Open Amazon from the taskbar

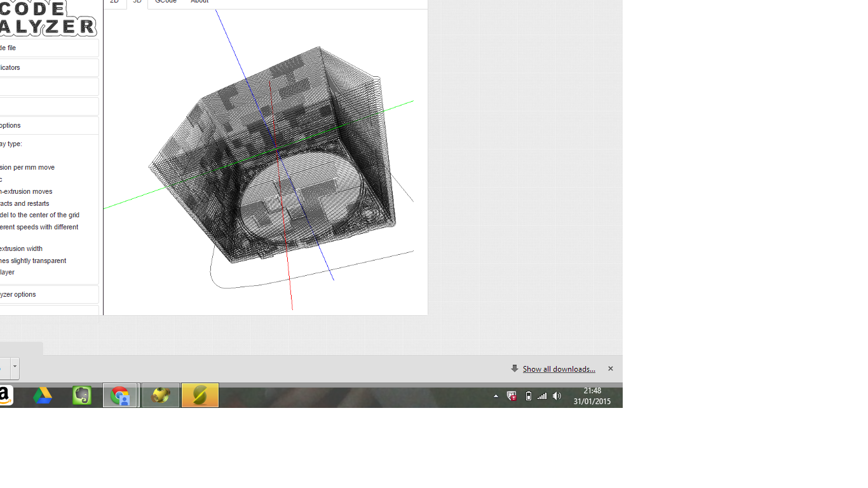(5, 395)
